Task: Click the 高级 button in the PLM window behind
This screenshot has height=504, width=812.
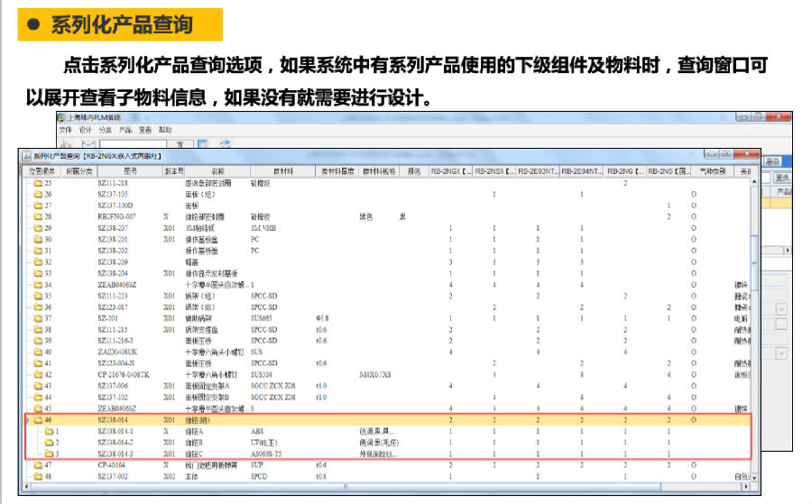Action: tap(772, 162)
